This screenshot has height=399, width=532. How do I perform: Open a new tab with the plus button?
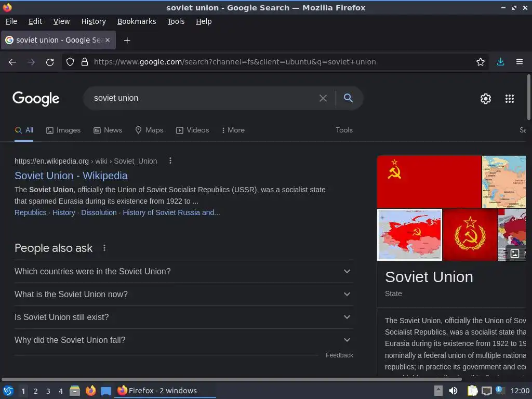click(127, 41)
